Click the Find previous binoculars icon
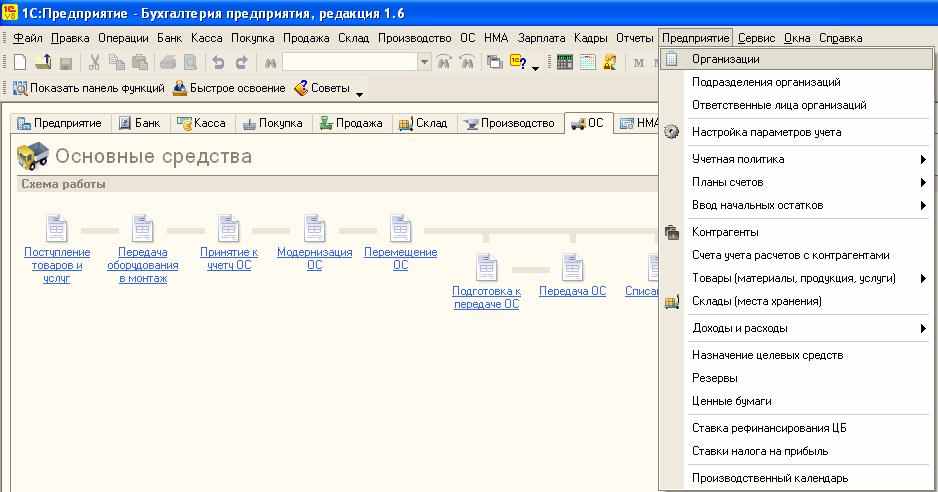Image resolution: width=938 pixels, height=492 pixels. tap(444, 62)
